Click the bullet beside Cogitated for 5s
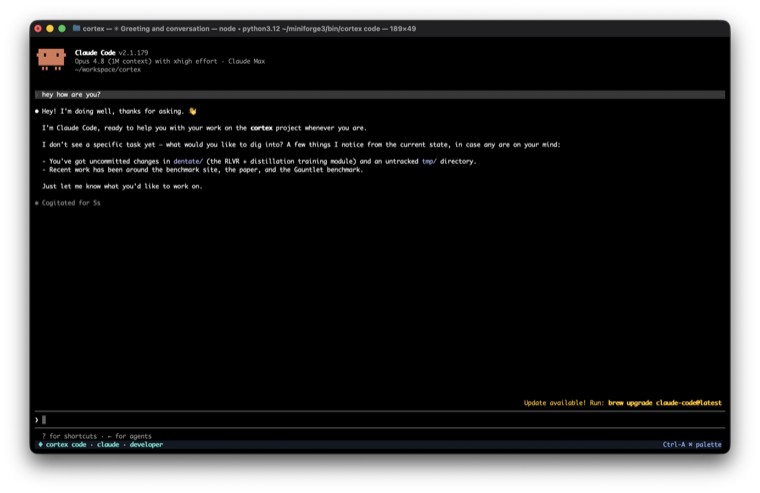The image size is (760, 493). [x=37, y=203]
